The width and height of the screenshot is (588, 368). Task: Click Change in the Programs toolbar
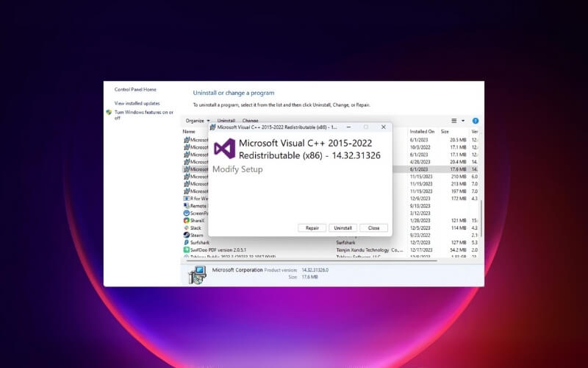pos(250,120)
